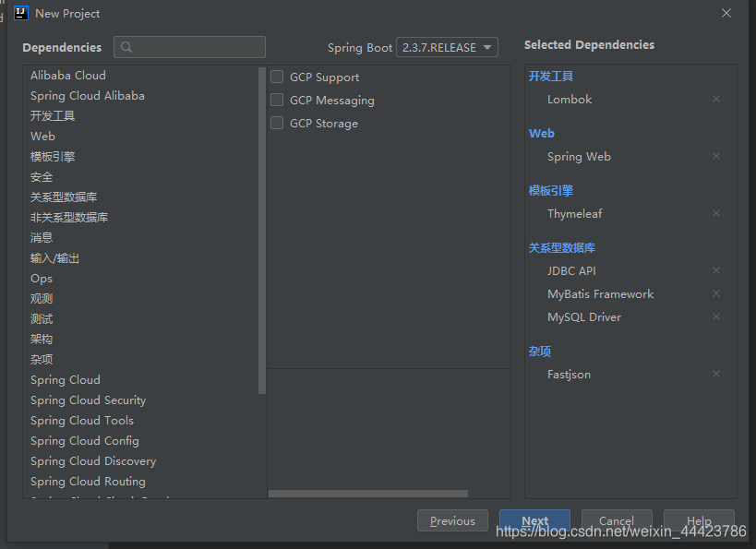
Task: Click Spring Web in Selected Dependencies
Action: pyautogui.click(x=579, y=157)
